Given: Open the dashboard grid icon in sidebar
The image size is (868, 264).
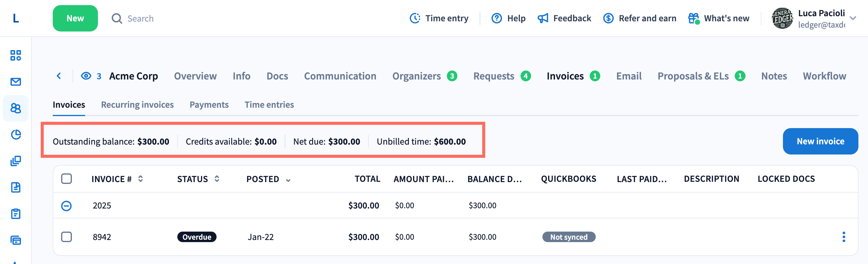Looking at the screenshot, I should pos(16,55).
